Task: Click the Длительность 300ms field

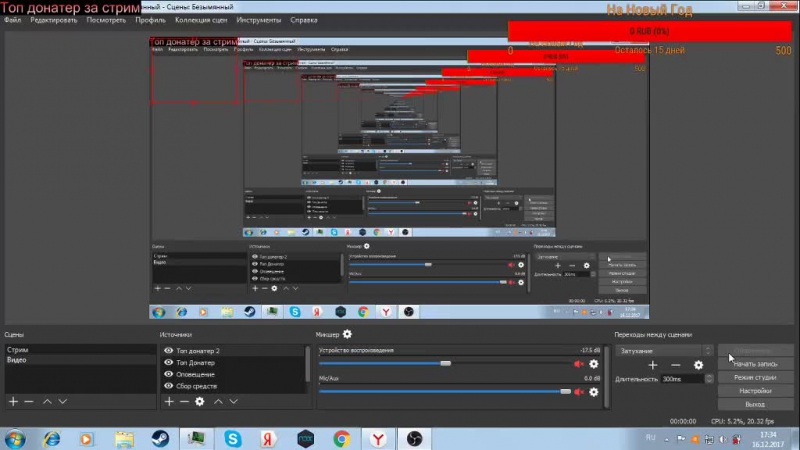Action: coord(683,379)
